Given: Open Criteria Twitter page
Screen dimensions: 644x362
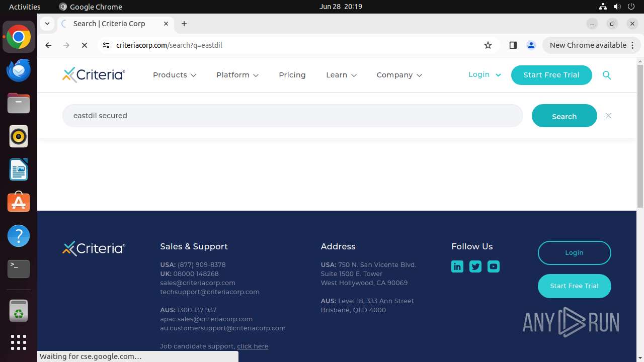Looking at the screenshot, I should pos(475,266).
